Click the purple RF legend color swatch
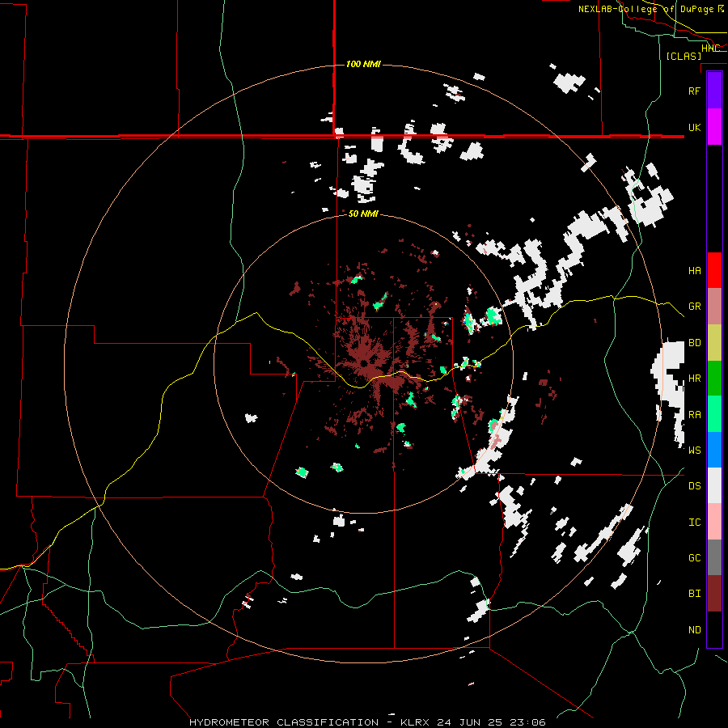Screen dimensions: 728x728 [714, 91]
